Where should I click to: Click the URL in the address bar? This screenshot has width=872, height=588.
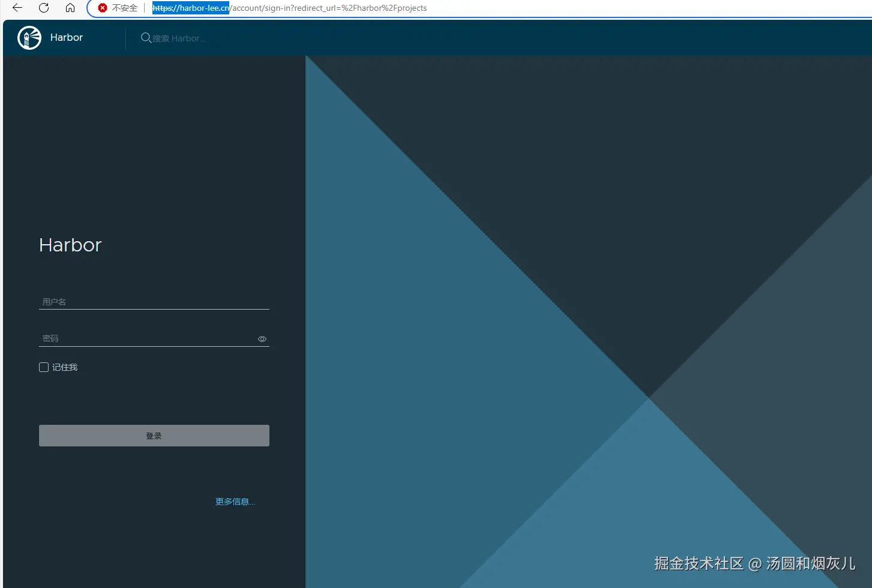[x=289, y=8]
